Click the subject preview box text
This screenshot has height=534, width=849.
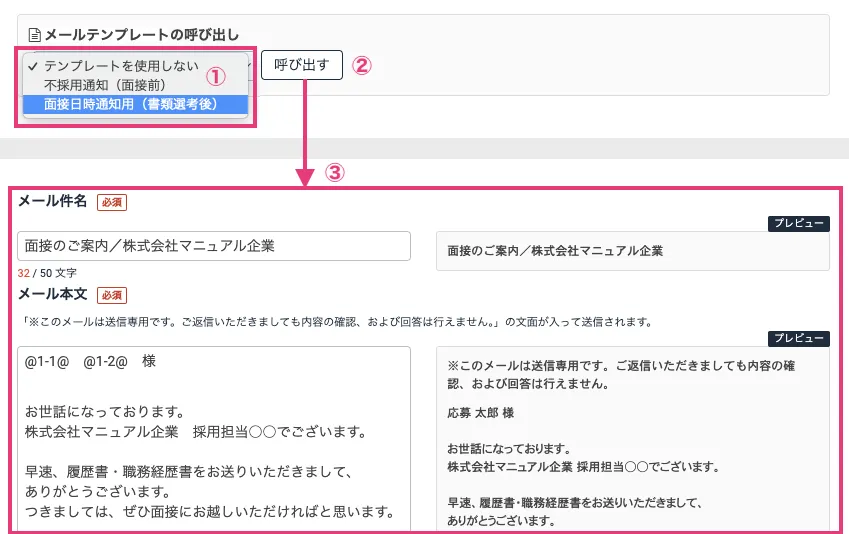pos(555,251)
